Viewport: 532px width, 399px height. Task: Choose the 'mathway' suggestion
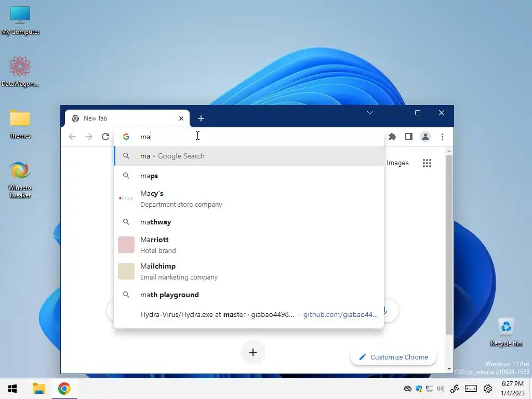pyautogui.click(x=249, y=222)
